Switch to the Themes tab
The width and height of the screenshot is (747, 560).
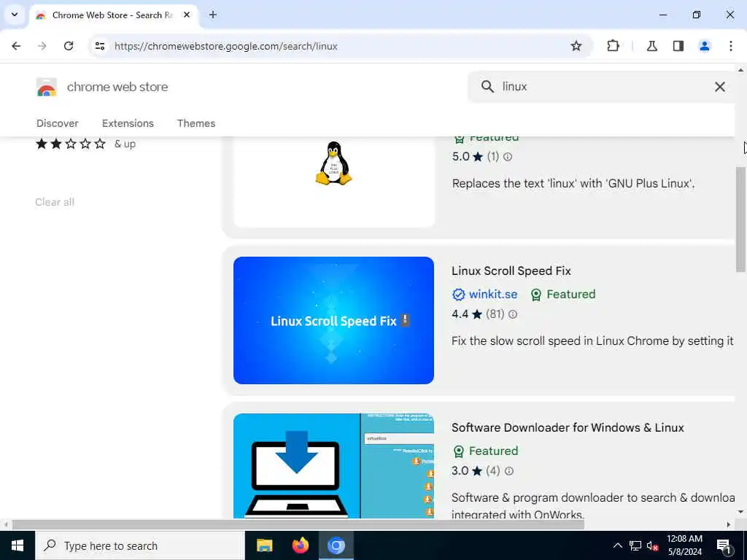196,123
